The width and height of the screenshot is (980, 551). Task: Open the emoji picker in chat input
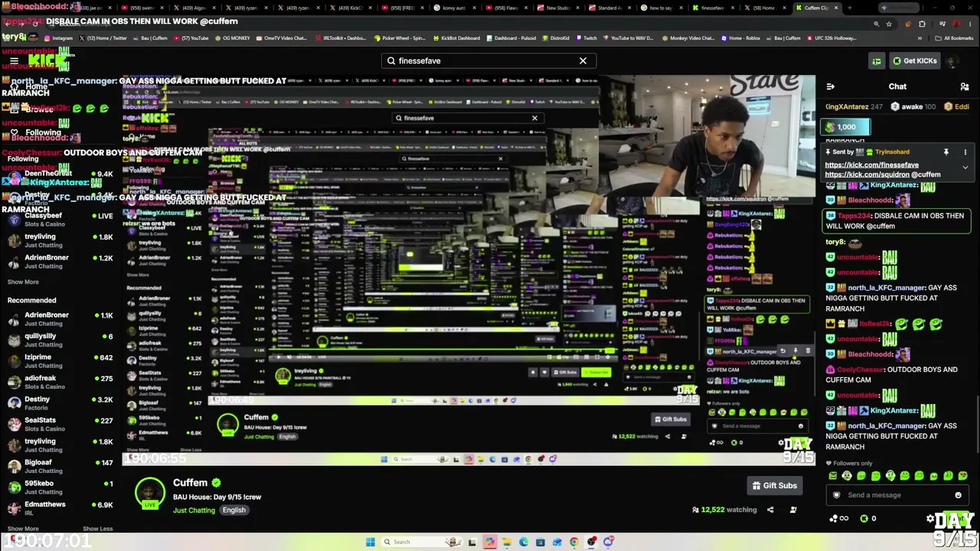(958, 495)
